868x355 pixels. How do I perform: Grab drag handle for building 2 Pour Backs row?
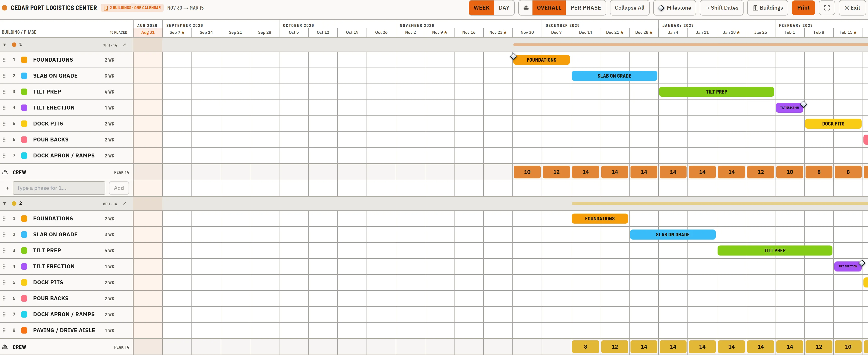pos(4,298)
